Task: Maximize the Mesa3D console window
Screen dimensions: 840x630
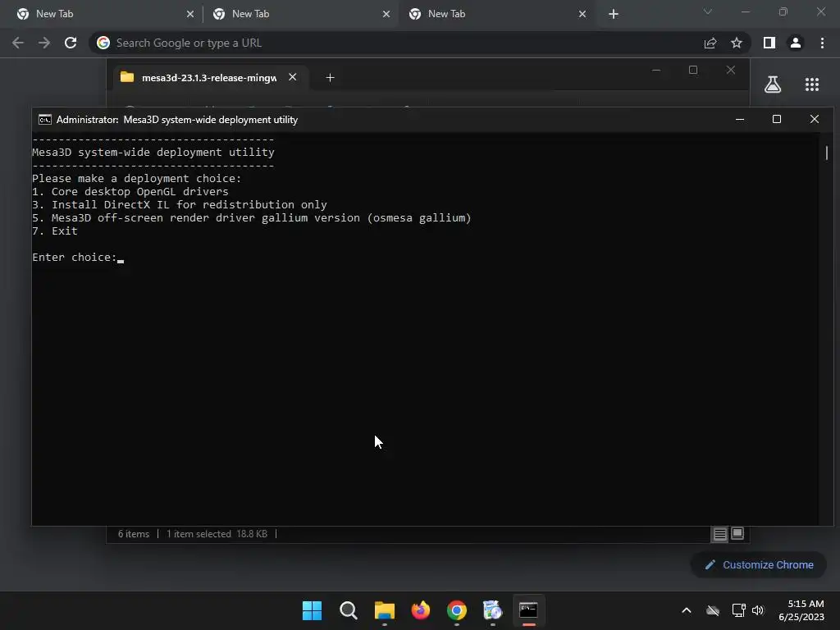Action: 777,120
